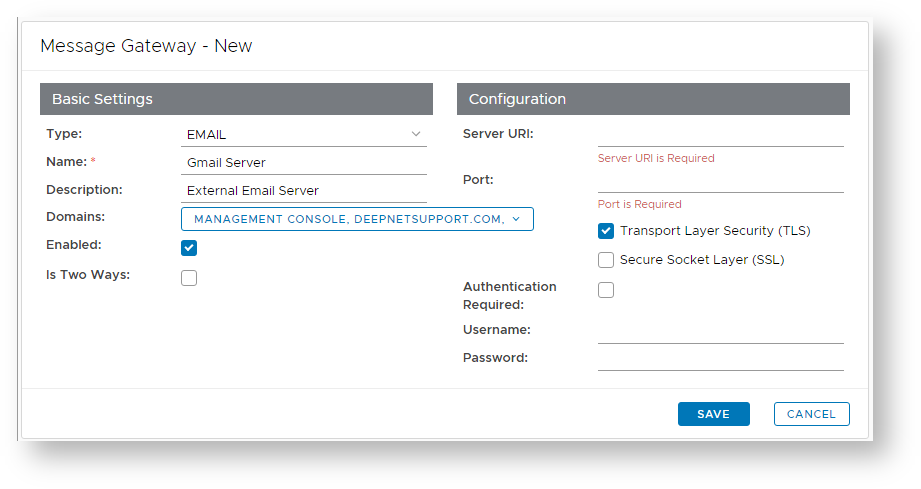Focus the Server URI input field
The width and height of the screenshot is (921, 489).
coord(720,135)
